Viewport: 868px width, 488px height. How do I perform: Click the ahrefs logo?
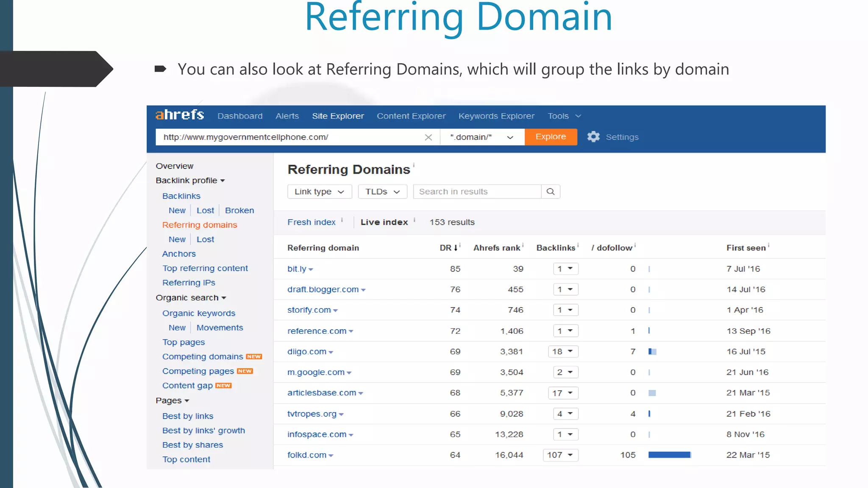(180, 115)
